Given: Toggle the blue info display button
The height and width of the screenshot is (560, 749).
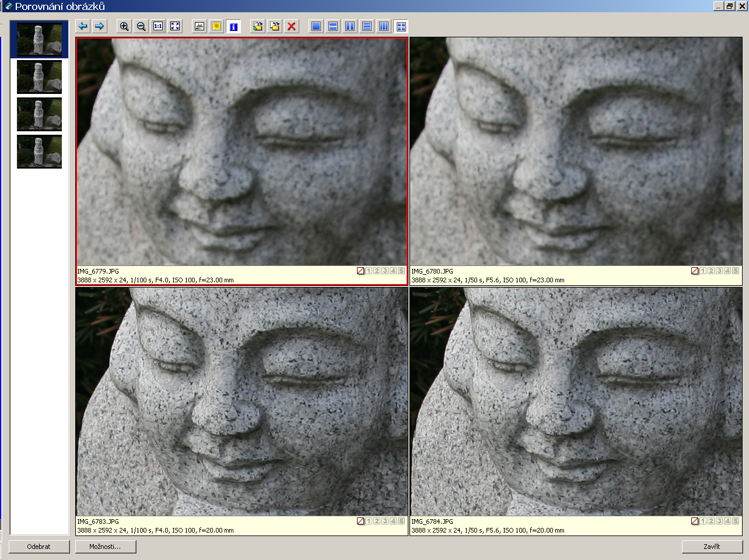Looking at the screenshot, I should [233, 26].
